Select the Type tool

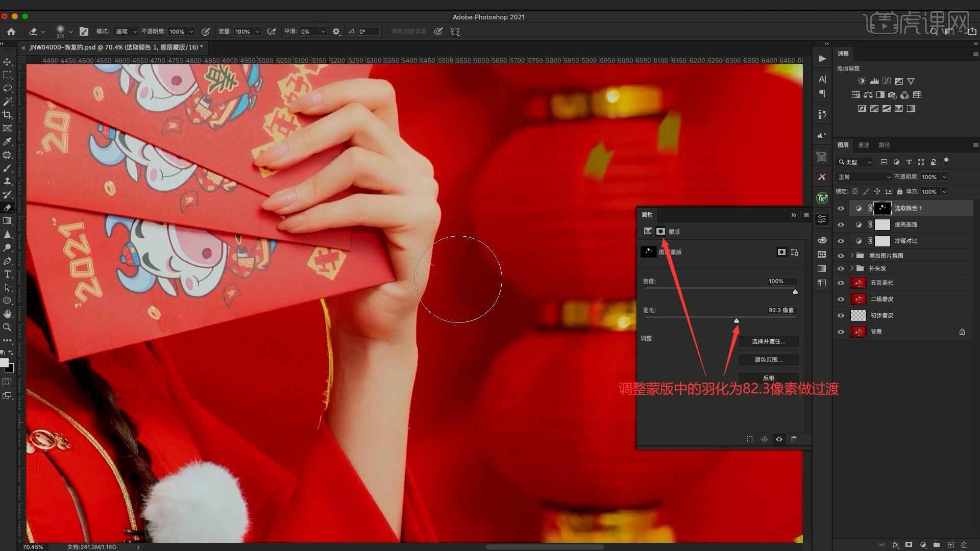pos(7,274)
